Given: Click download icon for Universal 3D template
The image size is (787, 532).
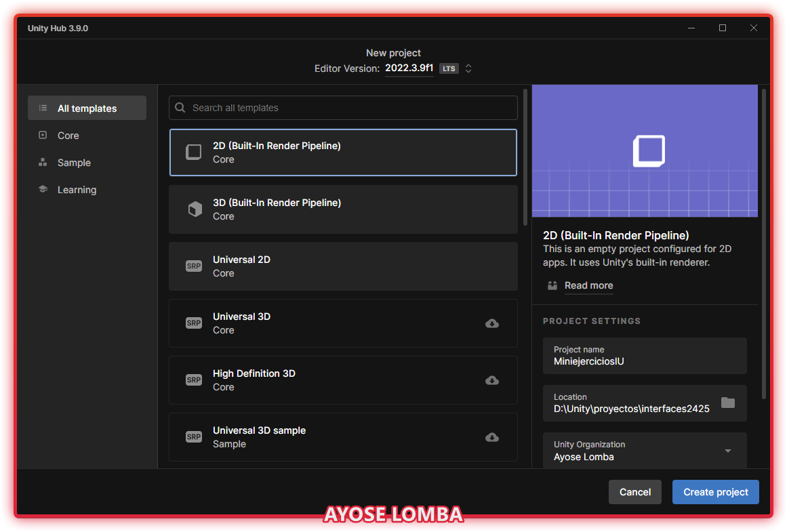Looking at the screenshot, I should click(492, 324).
